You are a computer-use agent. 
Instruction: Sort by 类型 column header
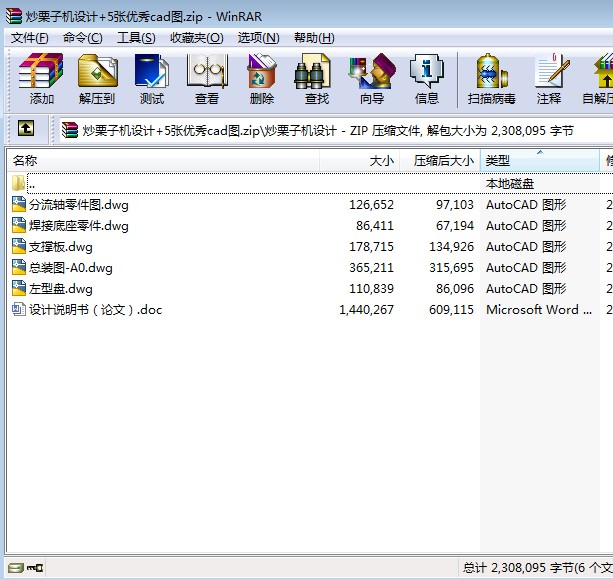pyautogui.click(x=540, y=160)
